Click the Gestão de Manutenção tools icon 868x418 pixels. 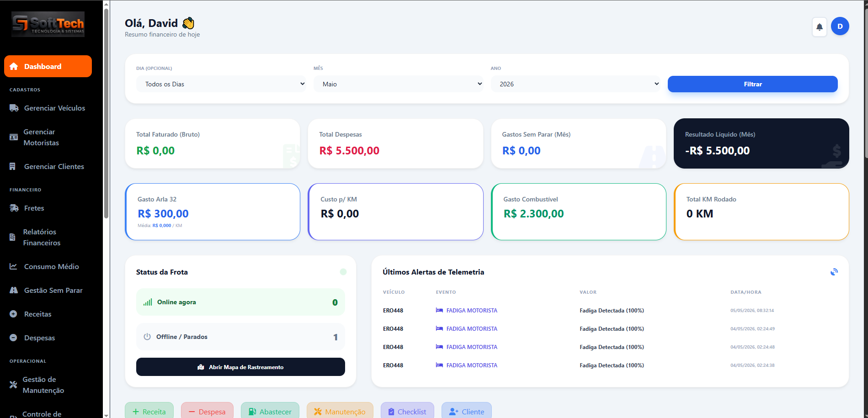pyautogui.click(x=13, y=385)
